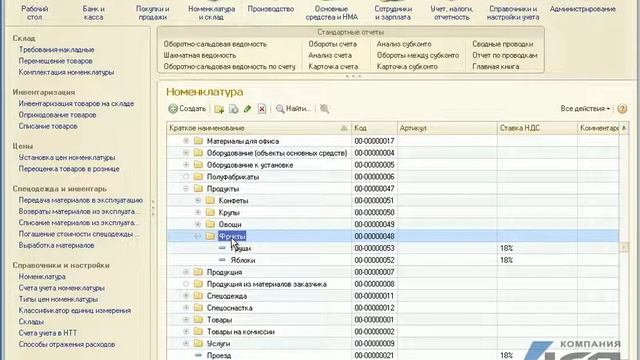640x360 pixels.
Task: Select the Спецодежда row name
Action: point(227,296)
